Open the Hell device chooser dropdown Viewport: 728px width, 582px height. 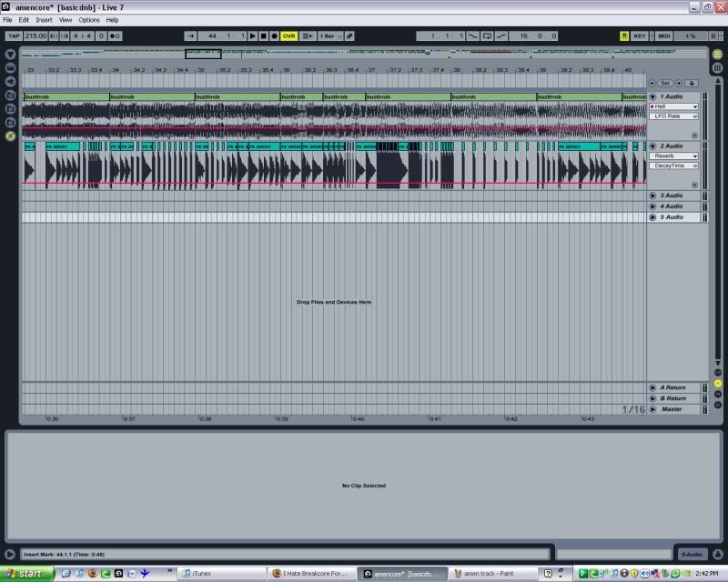coord(673,106)
